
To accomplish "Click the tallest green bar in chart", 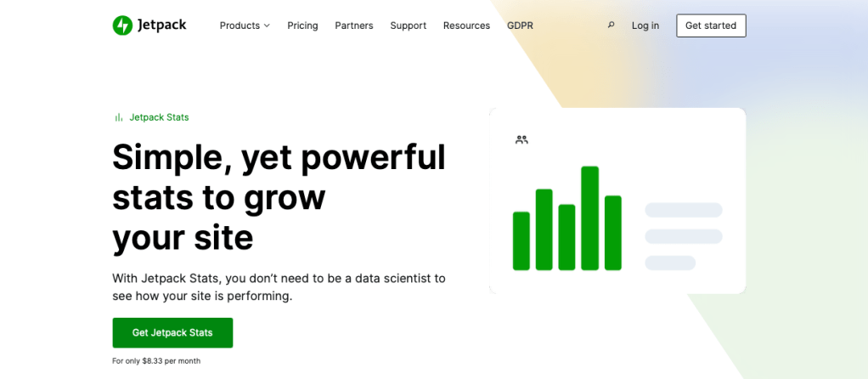I will click(590, 218).
